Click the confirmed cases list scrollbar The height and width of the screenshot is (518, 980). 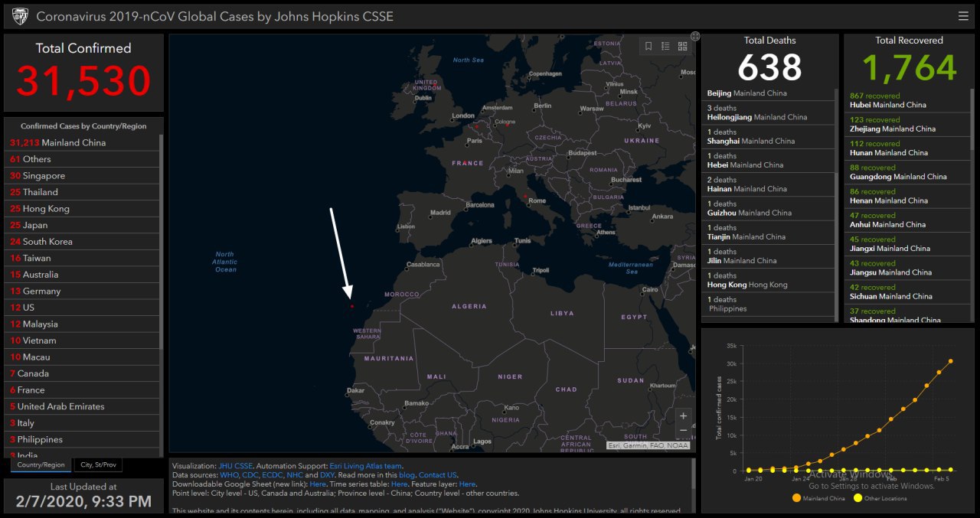pyautogui.click(x=162, y=243)
